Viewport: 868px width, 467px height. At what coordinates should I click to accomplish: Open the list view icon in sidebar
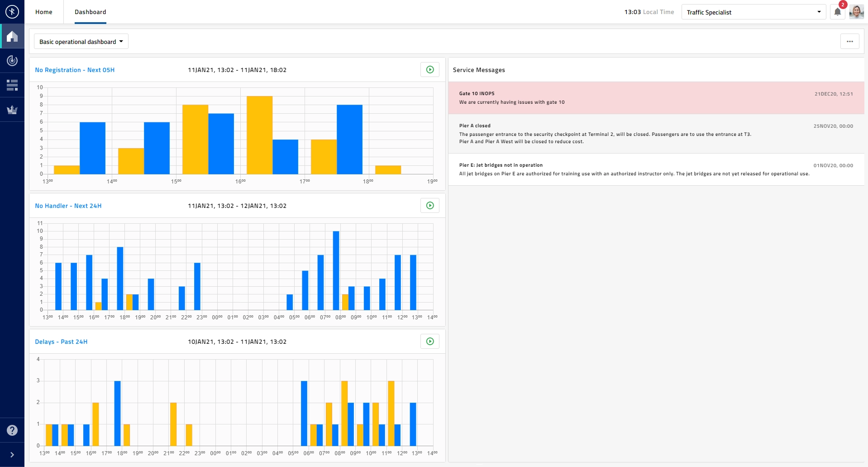click(12, 85)
